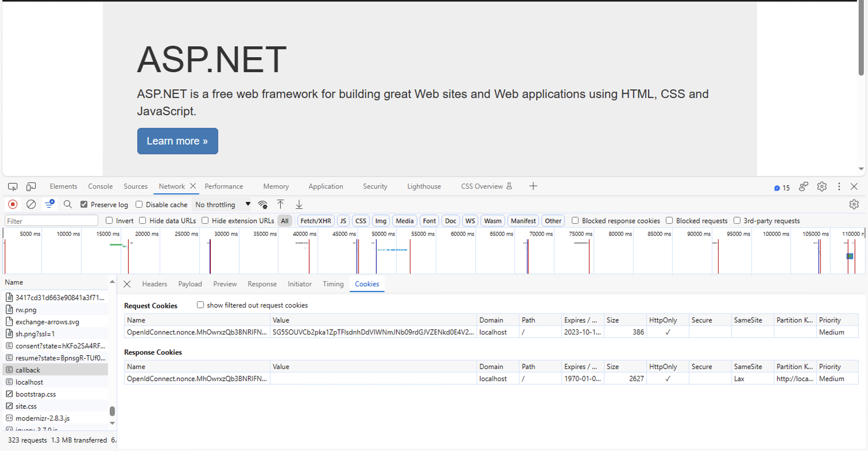
Task: Open DevTools three-dot customize menu
Action: [839, 186]
